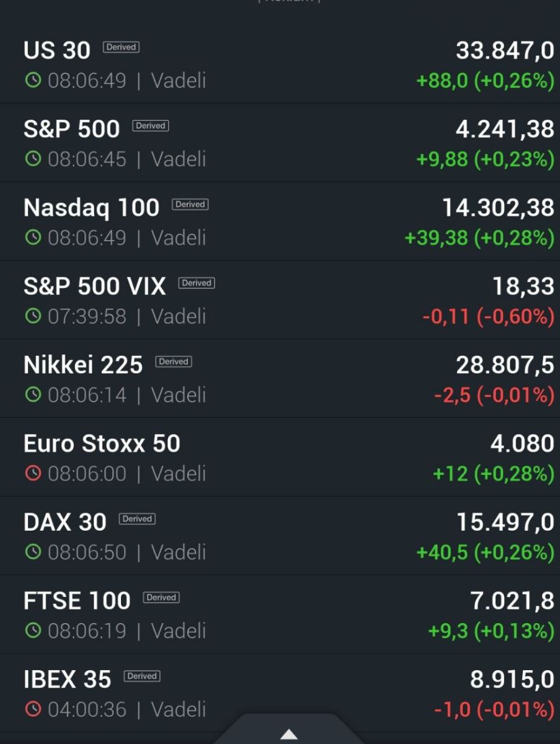Tap the Derived badge next to FTSE 100
560x744 pixels.
tap(161, 598)
